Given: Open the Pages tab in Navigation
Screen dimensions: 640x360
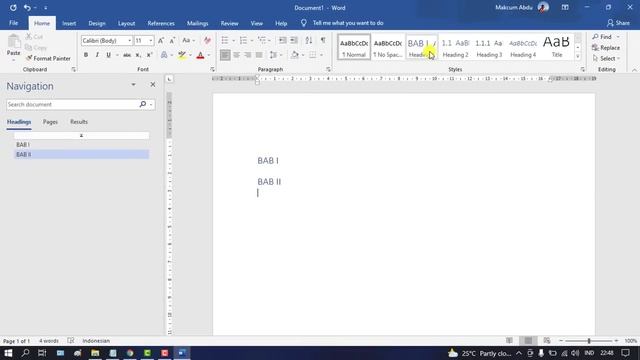Looking at the screenshot, I should [x=50, y=122].
